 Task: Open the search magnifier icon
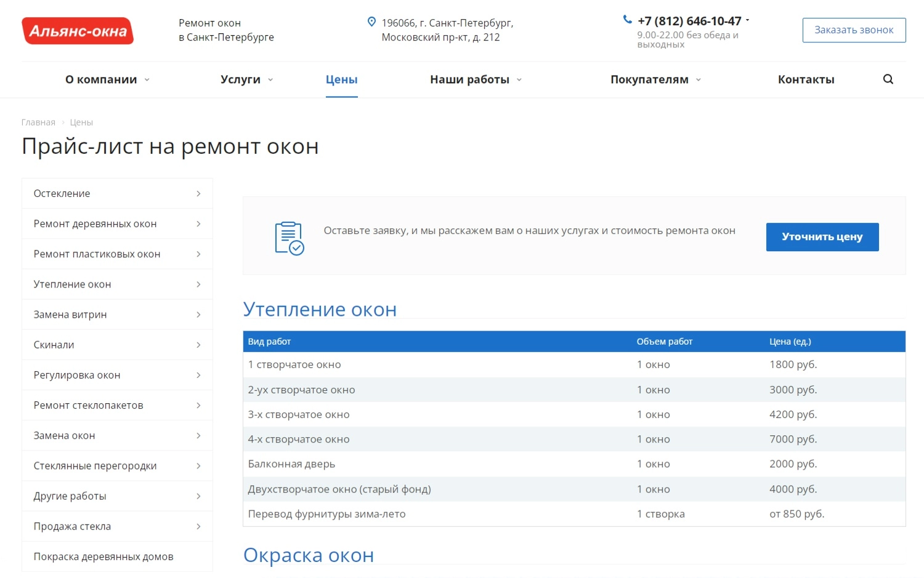(x=888, y=79)
